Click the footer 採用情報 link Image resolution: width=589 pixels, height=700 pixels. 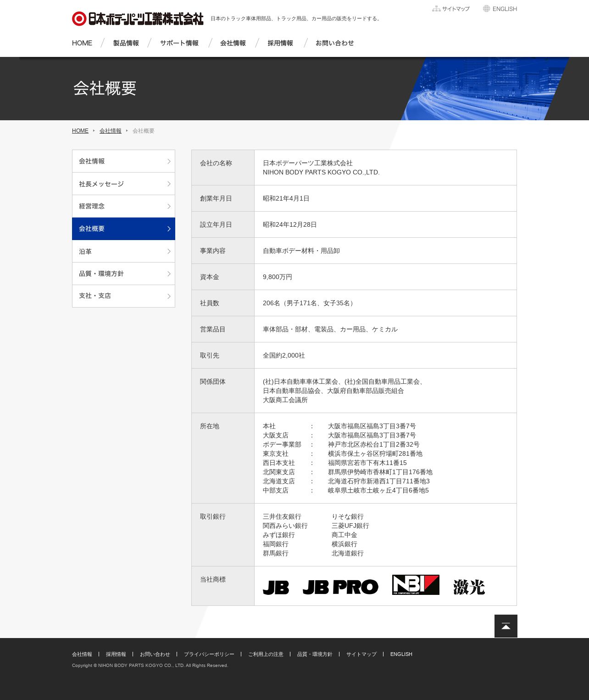(x=116, y=654)
